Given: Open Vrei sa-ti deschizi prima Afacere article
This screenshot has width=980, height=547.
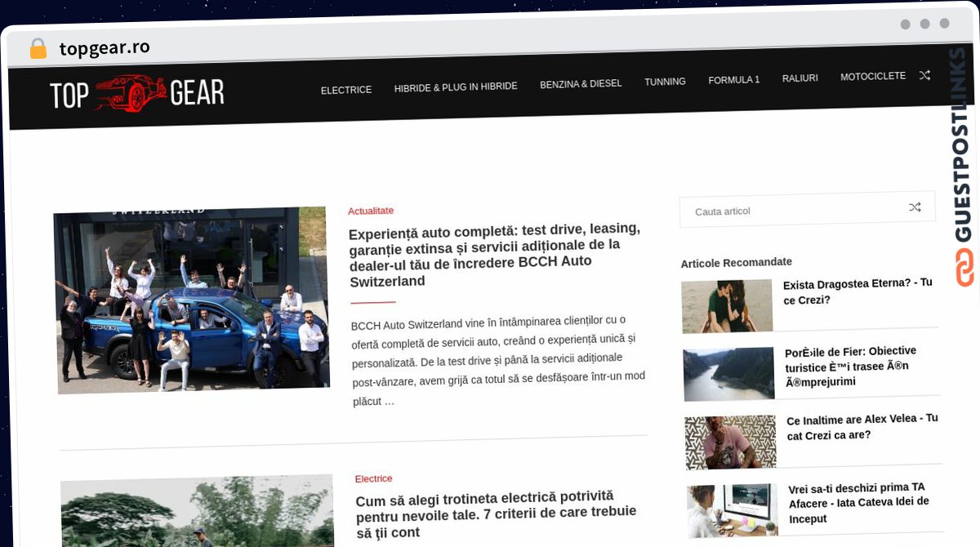Looking at the screenshot, I should tap(858, 502).
